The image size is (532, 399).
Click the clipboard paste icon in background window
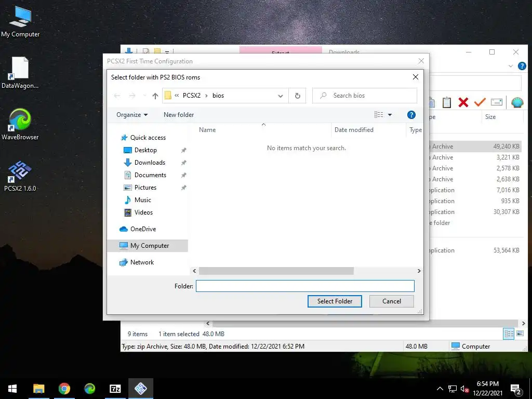(446, 102)
